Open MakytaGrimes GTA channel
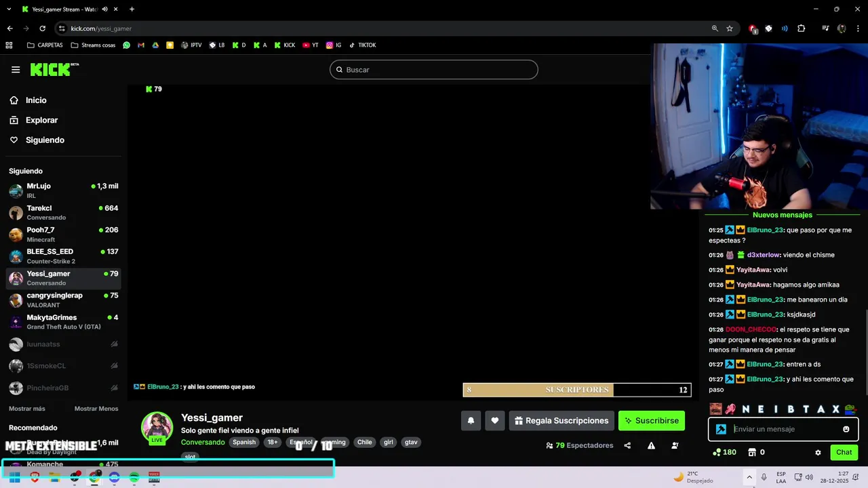The image size is (868, 488). (x=64, y=322)
